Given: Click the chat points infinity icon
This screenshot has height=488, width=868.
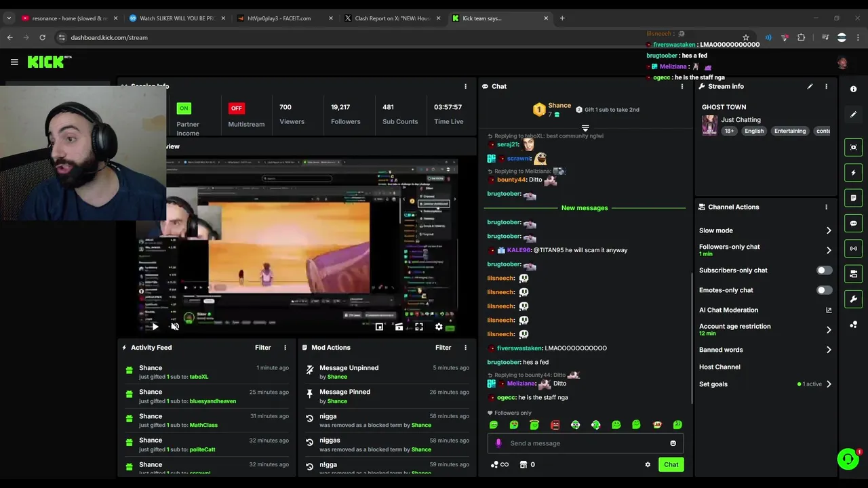Looking at the screenshot, I should 500,464.
